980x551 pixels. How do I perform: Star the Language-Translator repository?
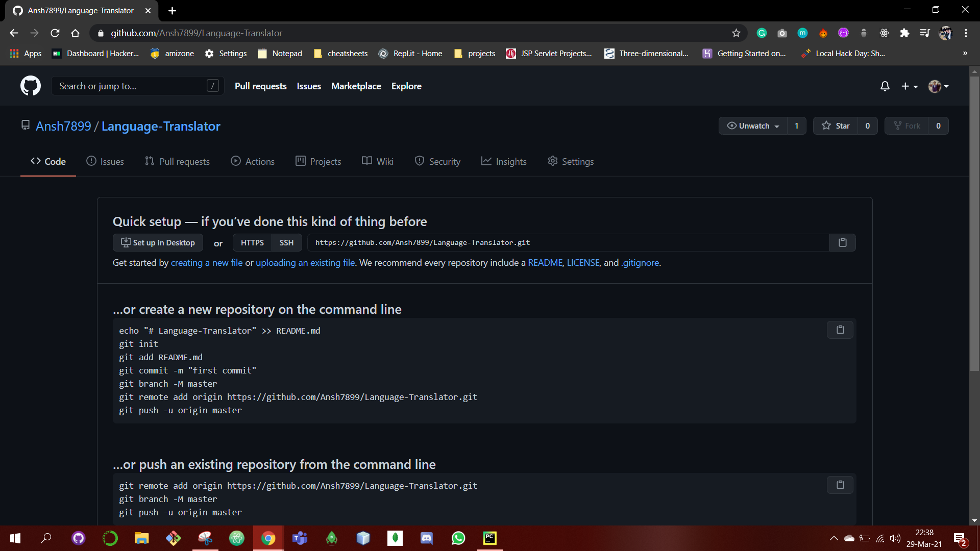pyautogui.click(x=836, y=126)
